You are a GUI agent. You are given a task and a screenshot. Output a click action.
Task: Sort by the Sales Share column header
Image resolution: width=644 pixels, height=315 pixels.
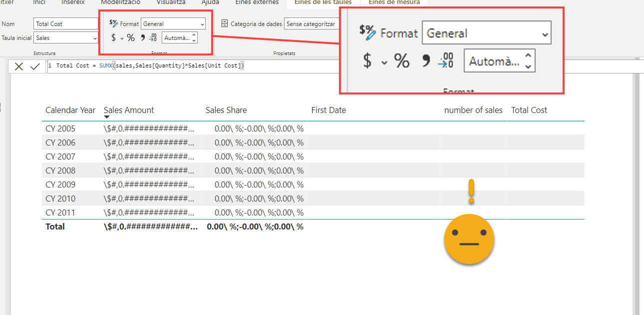click(x=226, y=110)
